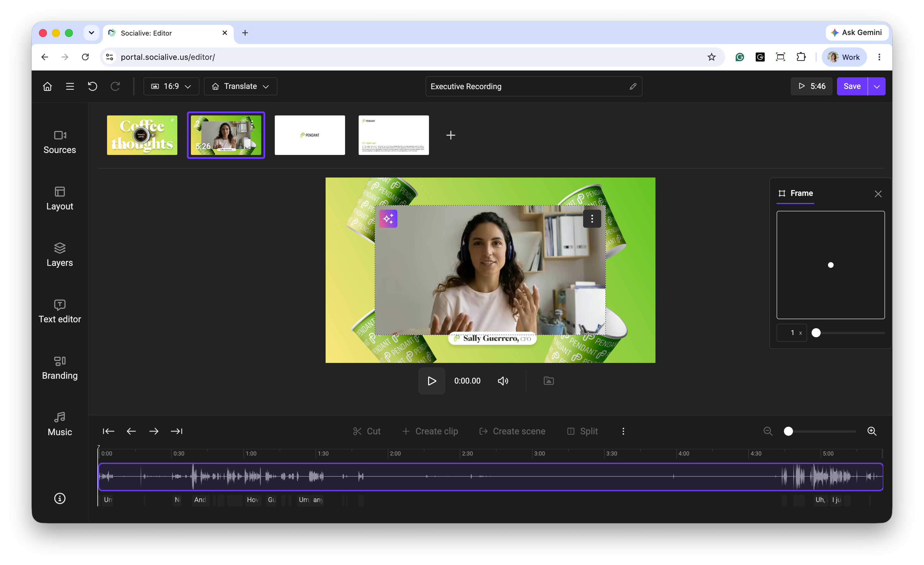Open the Sources panel
The width and height of the screenshot is (924, 565).
[x=60, y=142]
